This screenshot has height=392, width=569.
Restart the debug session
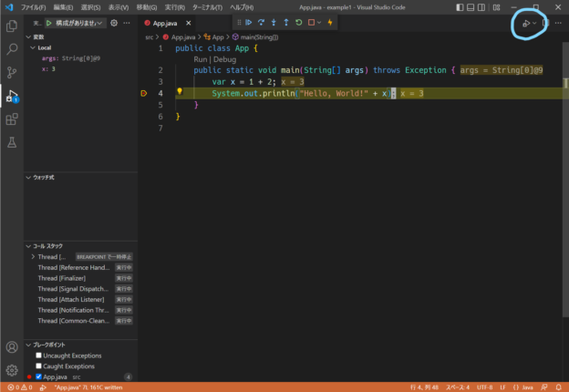pyautogui.click(x=299, y=23)
